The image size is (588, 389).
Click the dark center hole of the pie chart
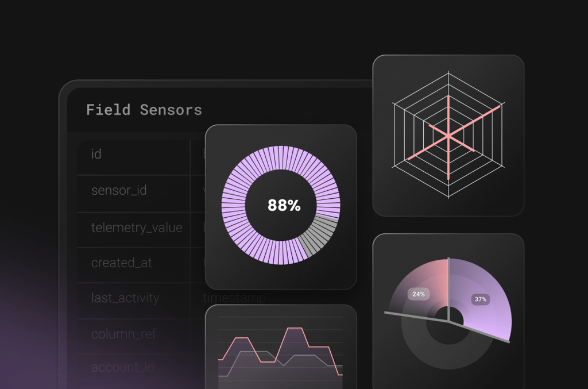point(450,315)
